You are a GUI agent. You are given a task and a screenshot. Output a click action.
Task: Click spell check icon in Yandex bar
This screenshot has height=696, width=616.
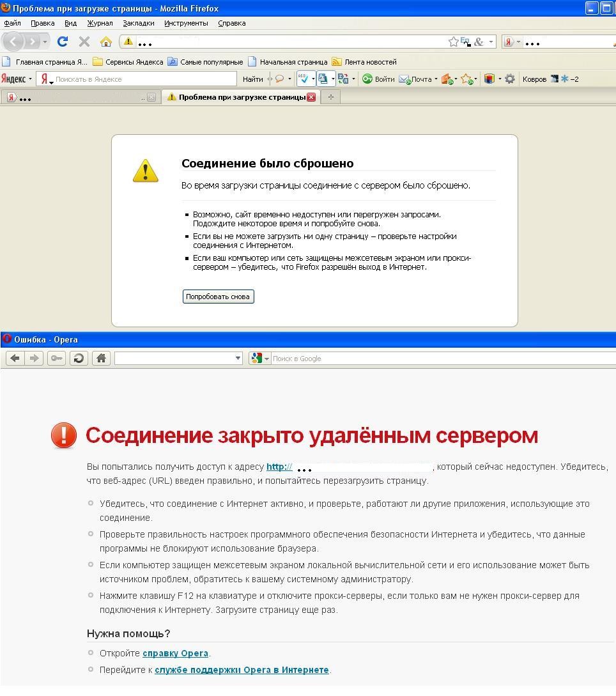coord(303,79)
